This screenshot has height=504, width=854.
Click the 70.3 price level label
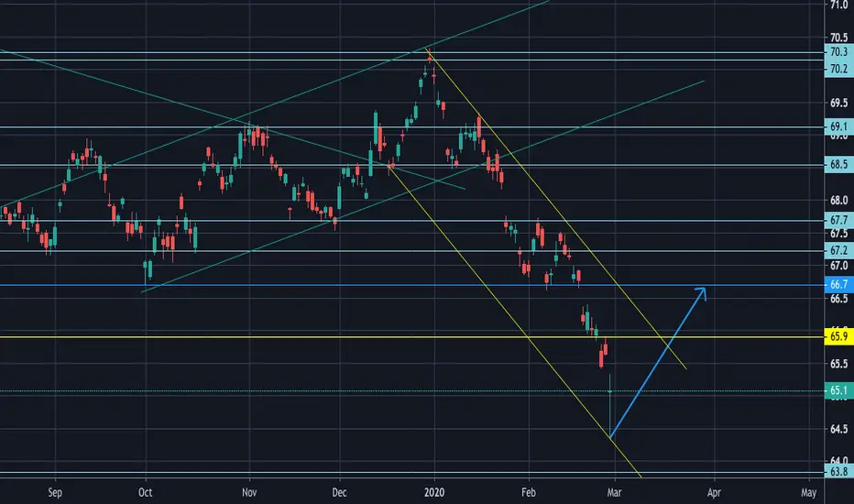(x=838, y=51)
